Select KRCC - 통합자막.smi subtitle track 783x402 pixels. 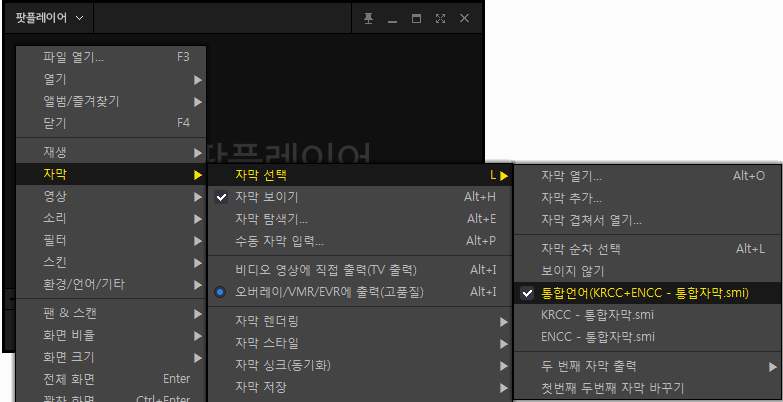click(x=597, y=315)
